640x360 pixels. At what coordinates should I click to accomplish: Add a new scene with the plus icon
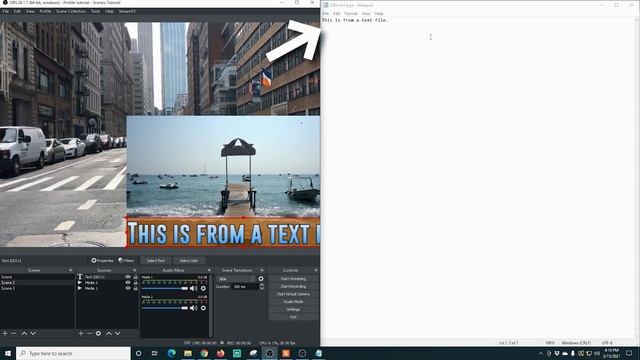(5, 333)
